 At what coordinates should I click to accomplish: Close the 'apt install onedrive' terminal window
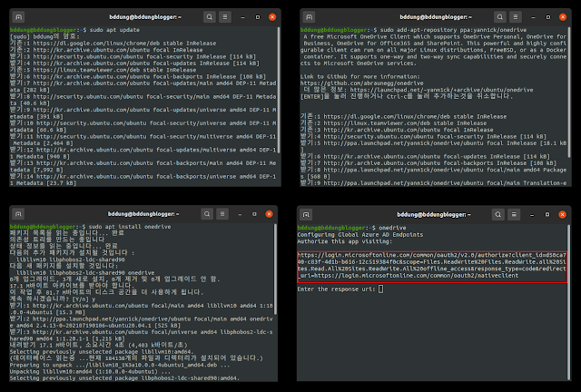pyautogui.click(x=269, y=214)
